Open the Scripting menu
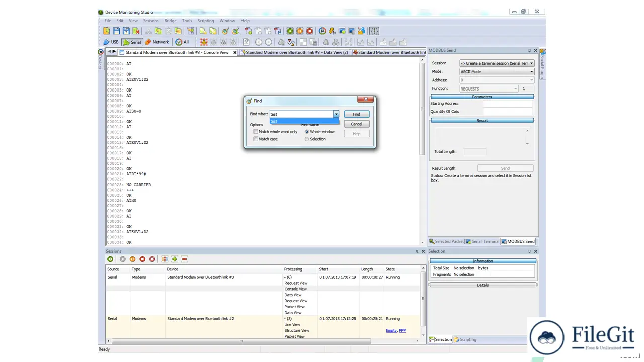 click(206, 21)
